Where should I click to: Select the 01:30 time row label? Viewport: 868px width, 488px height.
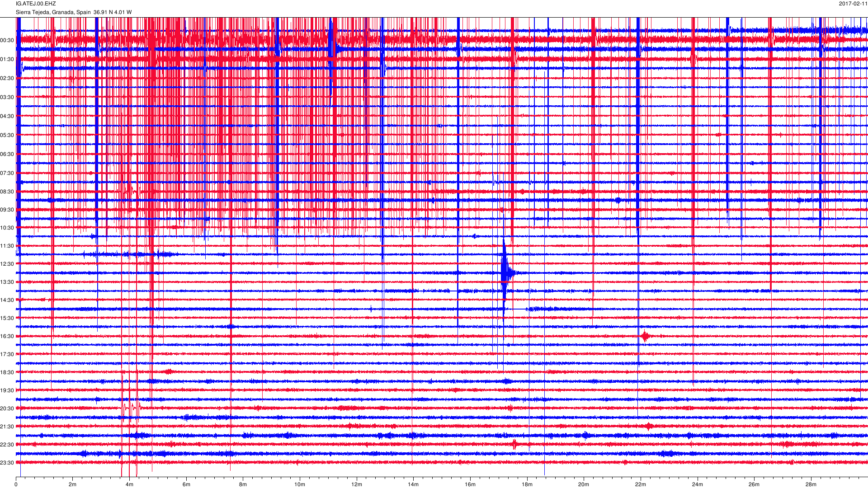(7, 59)
